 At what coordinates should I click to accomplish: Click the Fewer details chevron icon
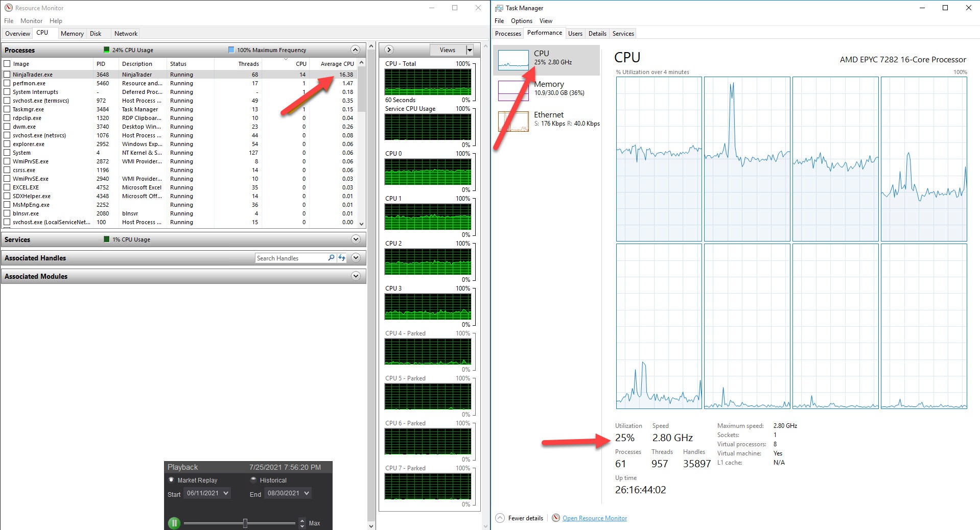[x=500, y=518]
